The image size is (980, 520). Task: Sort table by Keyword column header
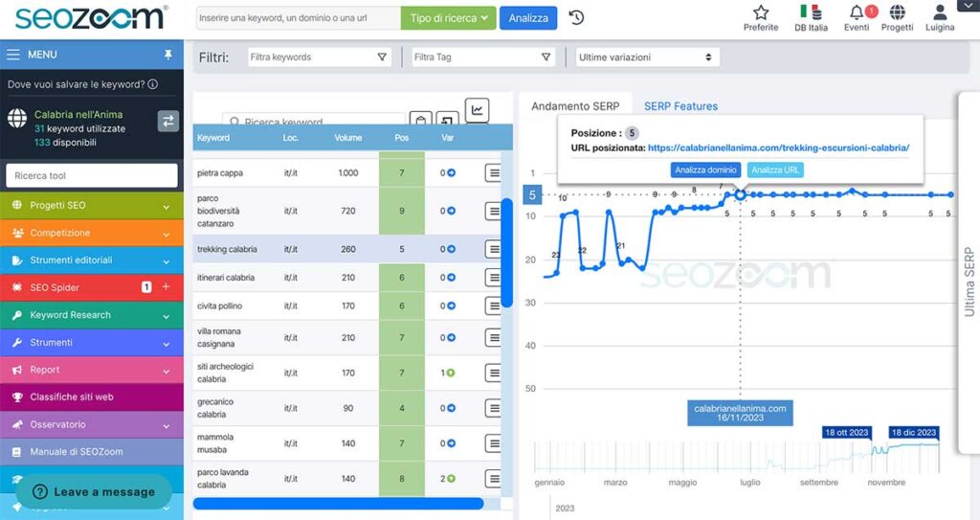click(213, 138)
